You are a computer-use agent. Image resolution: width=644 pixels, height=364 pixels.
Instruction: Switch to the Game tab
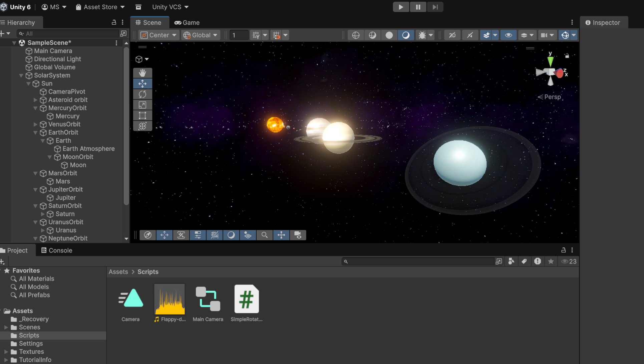[187, 23]
